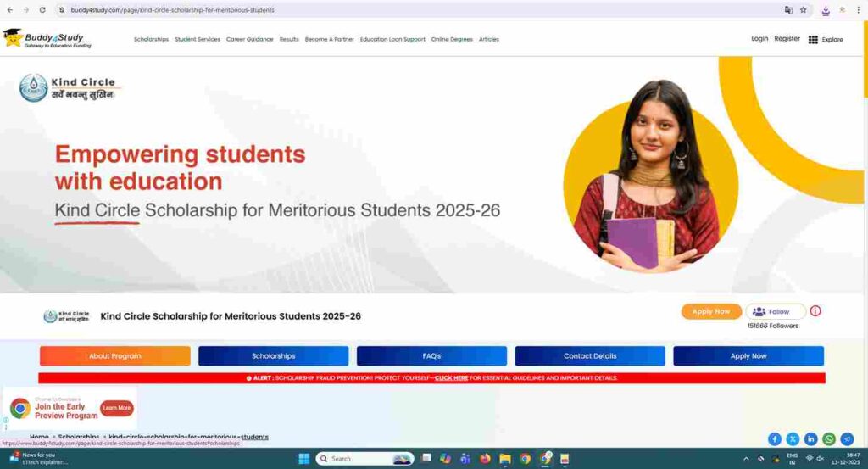This screenshot has width=868, height=469.
Task: Open Articles in the header
Action: coord(489,39)
